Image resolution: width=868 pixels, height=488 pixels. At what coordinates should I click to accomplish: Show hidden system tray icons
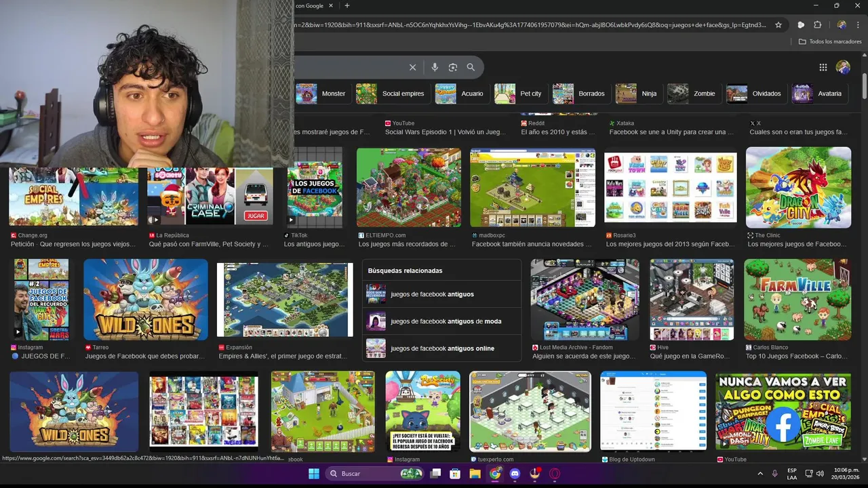click(x=759, y=474)
